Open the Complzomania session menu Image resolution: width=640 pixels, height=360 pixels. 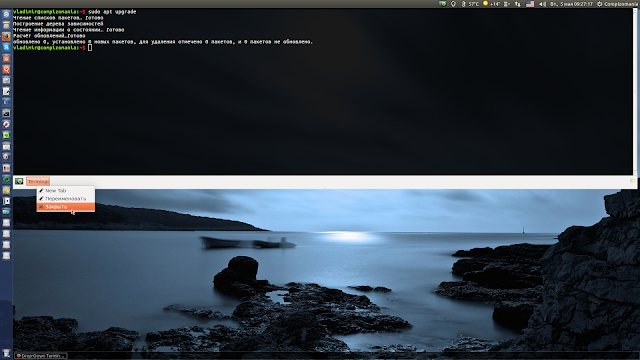tap(618, 4)
